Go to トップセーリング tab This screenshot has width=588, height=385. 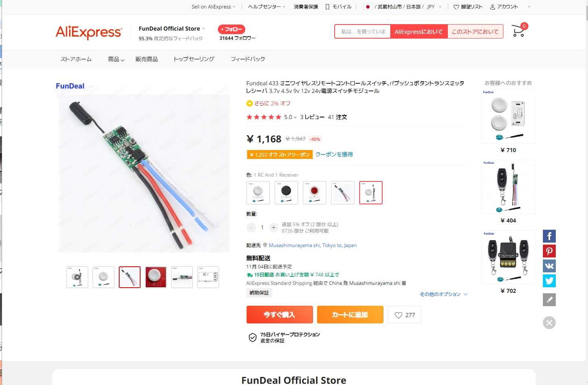point(194,59)
